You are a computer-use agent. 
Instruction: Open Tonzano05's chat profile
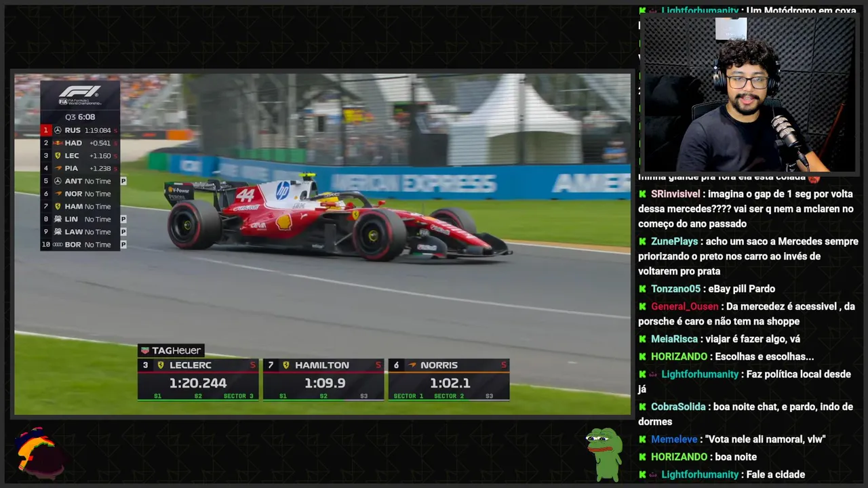[x=675, y=289]
